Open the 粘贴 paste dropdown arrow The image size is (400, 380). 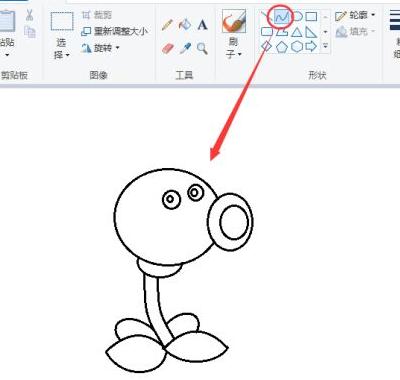[7, 55]
